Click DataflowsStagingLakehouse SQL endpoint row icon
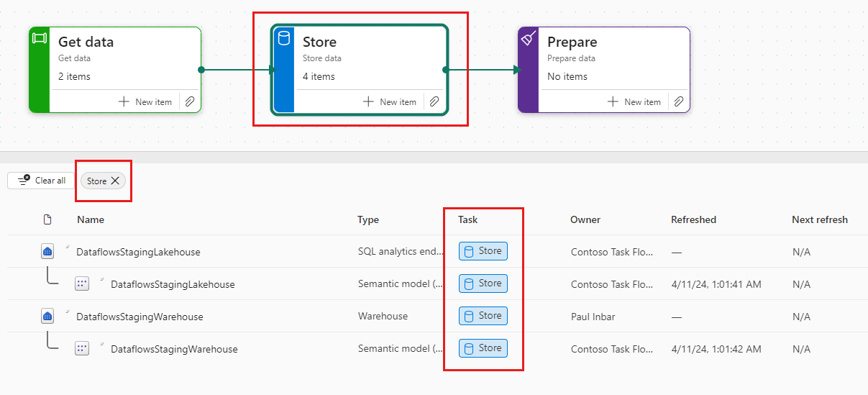 47,251
